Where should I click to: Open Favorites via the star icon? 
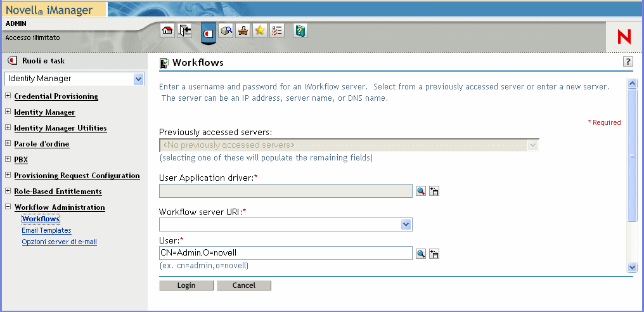point(259,30)
